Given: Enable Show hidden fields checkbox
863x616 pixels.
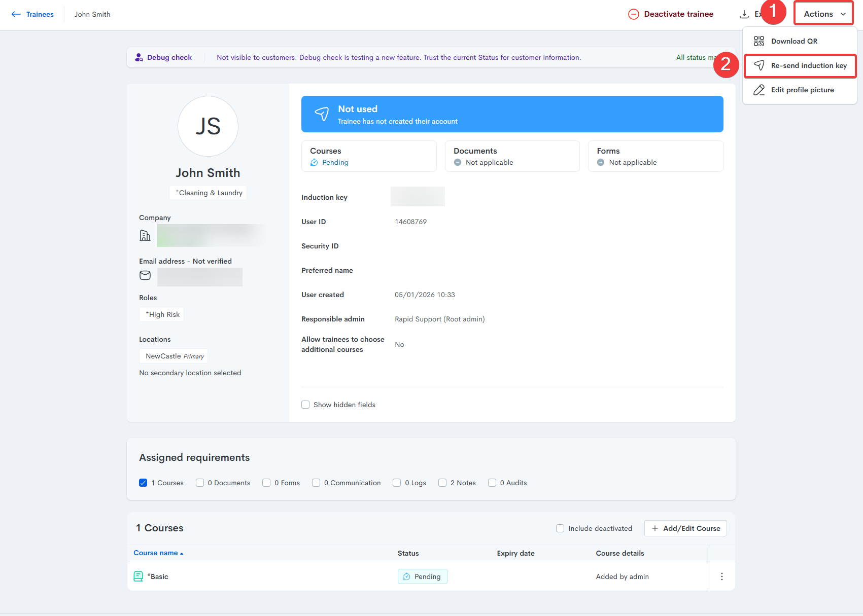Looking at the screenshot, I should pos(305,405).
